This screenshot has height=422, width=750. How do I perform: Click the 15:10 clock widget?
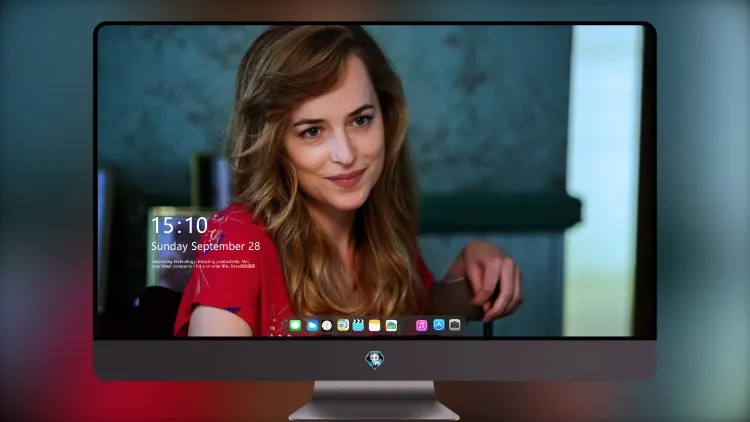tap(179, 225)
